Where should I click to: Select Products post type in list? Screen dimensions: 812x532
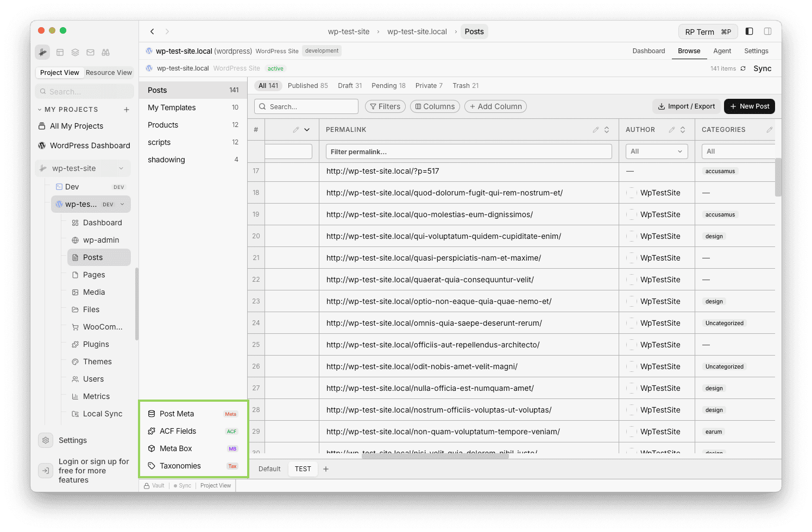[193, 125]
